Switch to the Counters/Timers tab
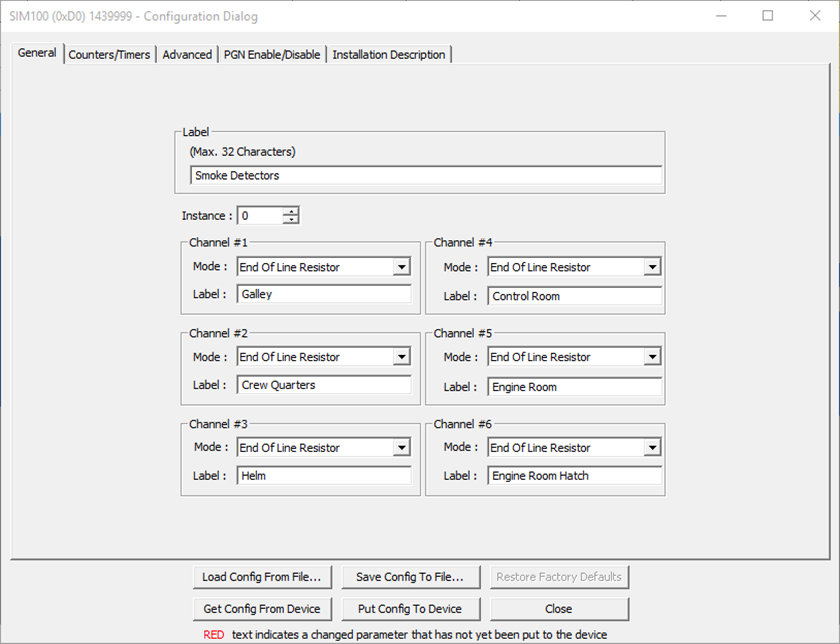840x644 pixels. click(109, 55)
